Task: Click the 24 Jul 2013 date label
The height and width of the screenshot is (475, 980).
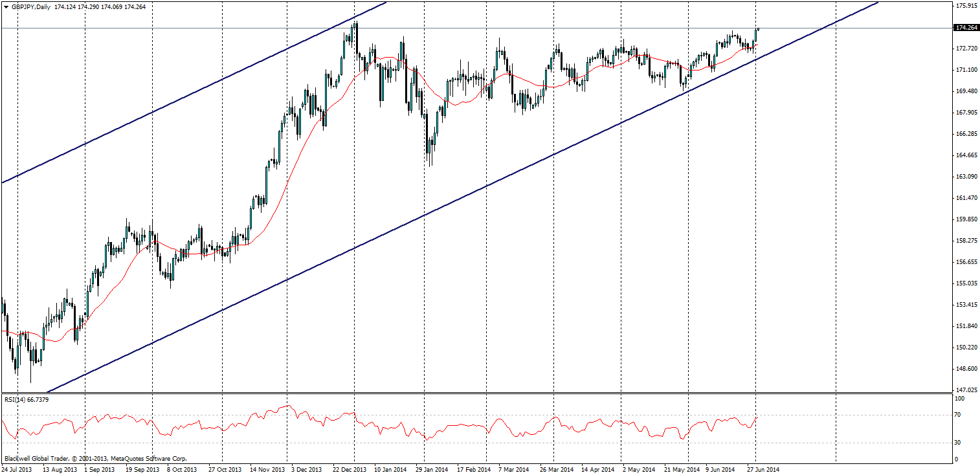Action: pos(16,470)
